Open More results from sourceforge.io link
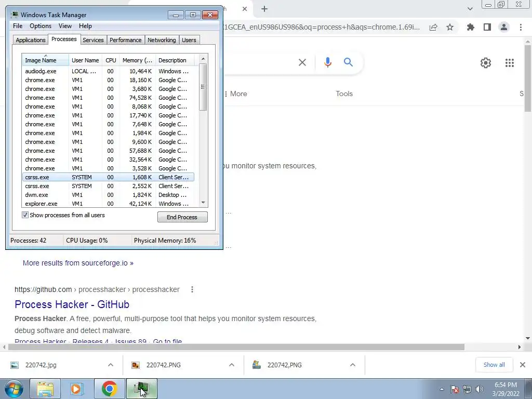Screen dimensions: 532x399 click(78, 263)
